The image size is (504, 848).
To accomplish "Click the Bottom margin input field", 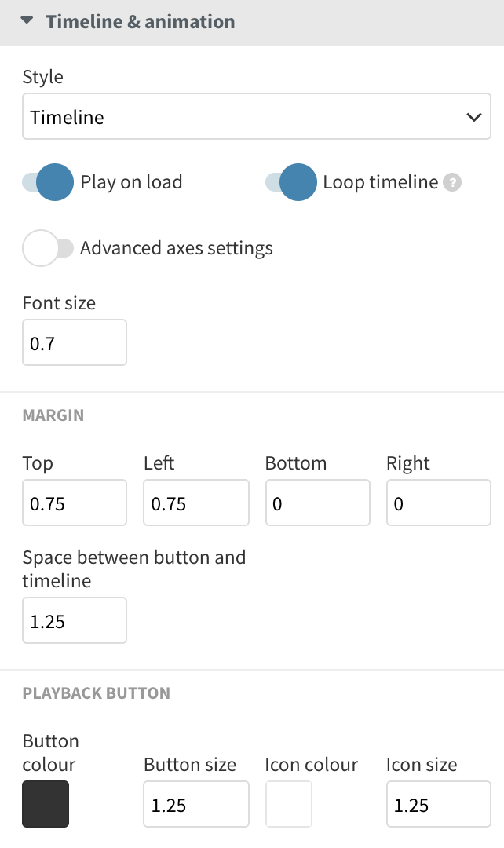I will [317, 503].
